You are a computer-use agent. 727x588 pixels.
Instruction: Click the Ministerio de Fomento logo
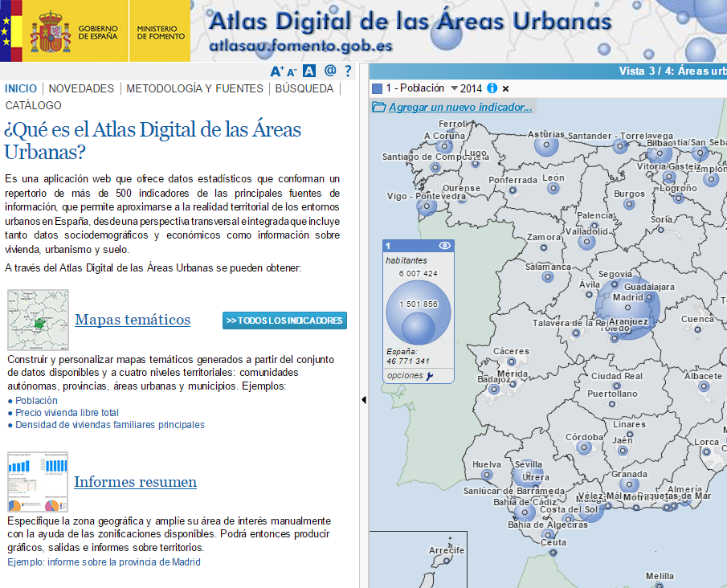coord(160,31)
